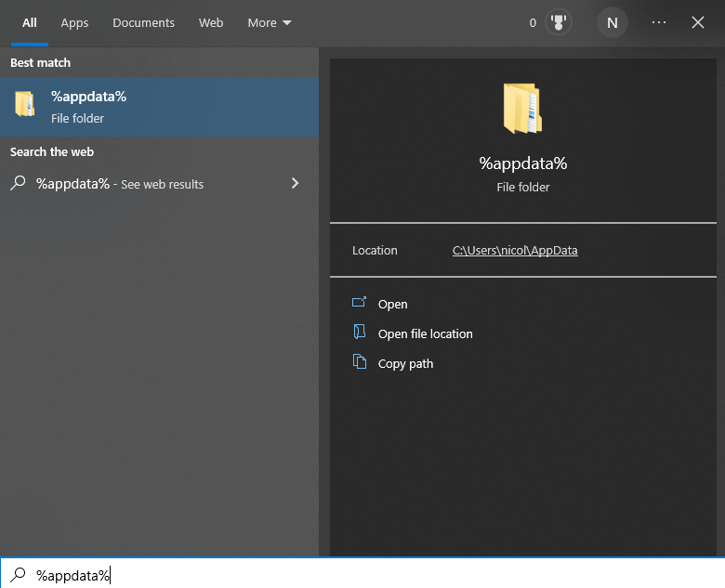Click the %appdata% folder icon in Best match
This screenshot has height=588, width=725.
[x=24, y=104]
